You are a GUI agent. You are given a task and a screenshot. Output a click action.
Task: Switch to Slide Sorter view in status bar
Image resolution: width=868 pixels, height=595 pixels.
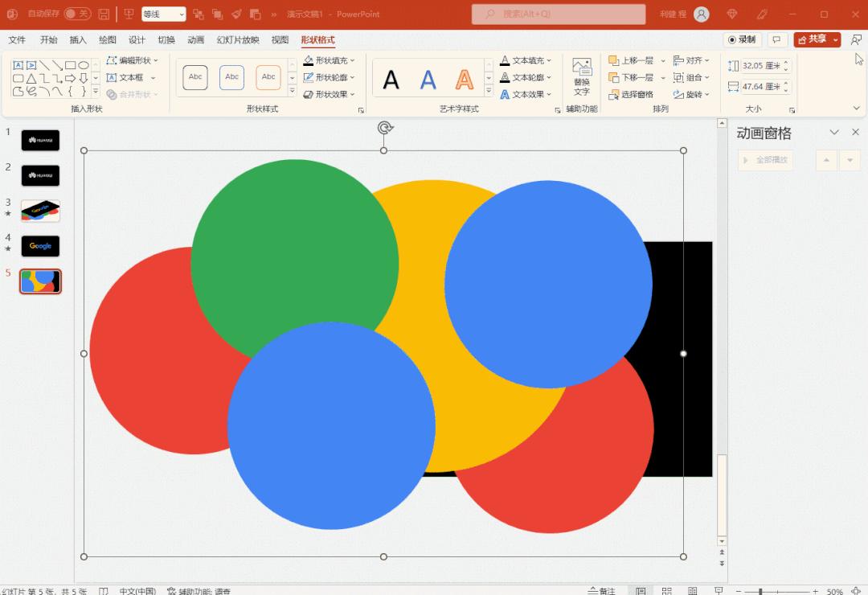tap(666, 591)
